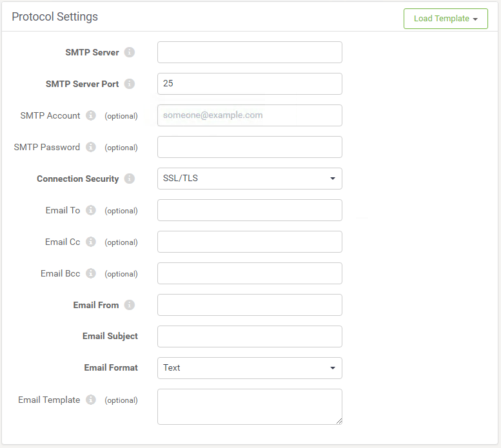The height and width of the screenshot is (448, 501).
Task: Show info tooltip for SMTP Account
Action: [91, 115]
